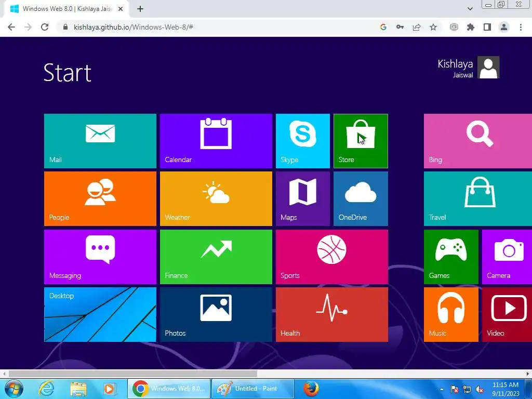Open the Health tile
The height and width of the screenshot is (399, 532).
[x=332, y=314]
